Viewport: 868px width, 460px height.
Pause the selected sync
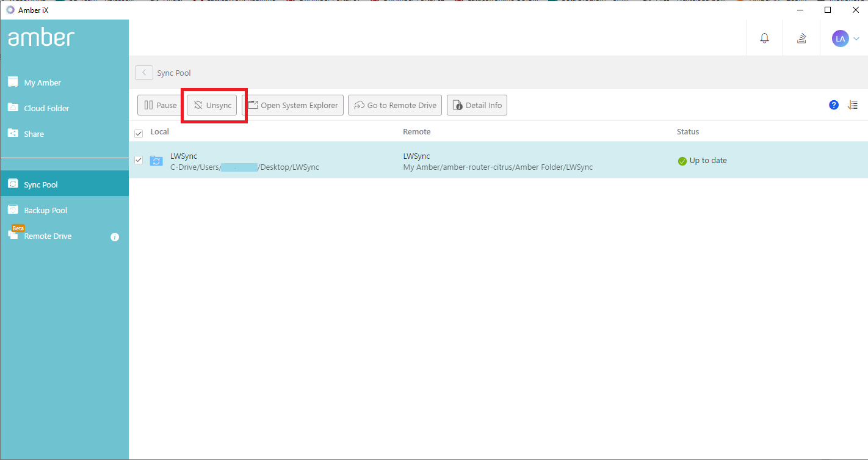click(x=160, y=105)
